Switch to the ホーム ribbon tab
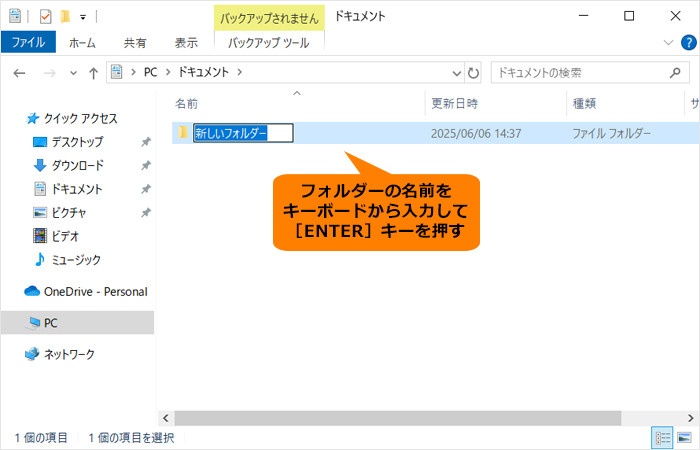The height and width of the screenshot is (450, 700). (x=82, y=43)
